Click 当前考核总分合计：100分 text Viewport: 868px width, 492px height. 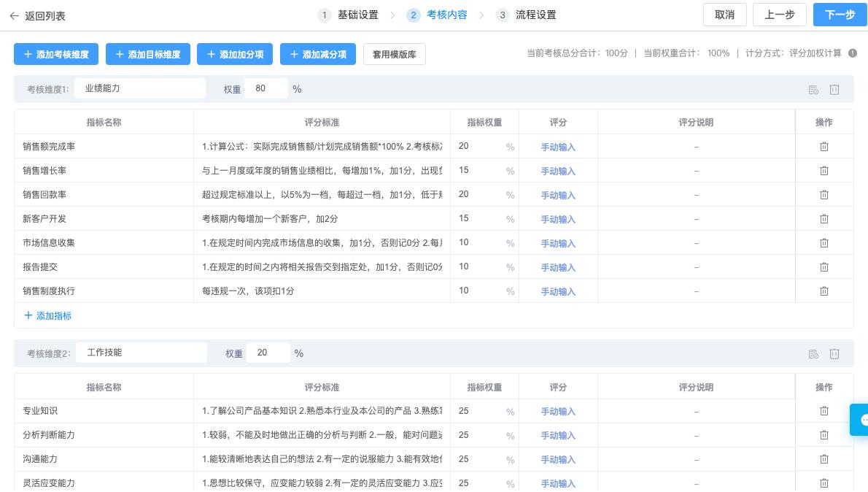click(x=577, y=53)
